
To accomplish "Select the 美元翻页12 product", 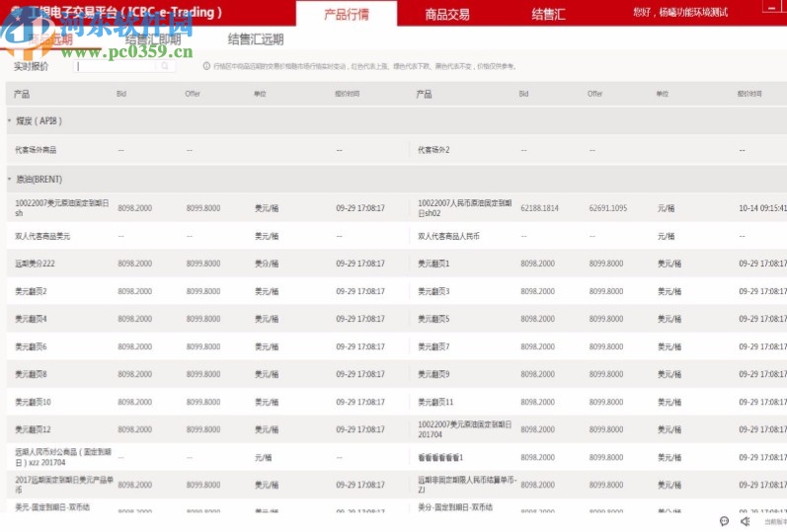I will (x=33, y=429).
